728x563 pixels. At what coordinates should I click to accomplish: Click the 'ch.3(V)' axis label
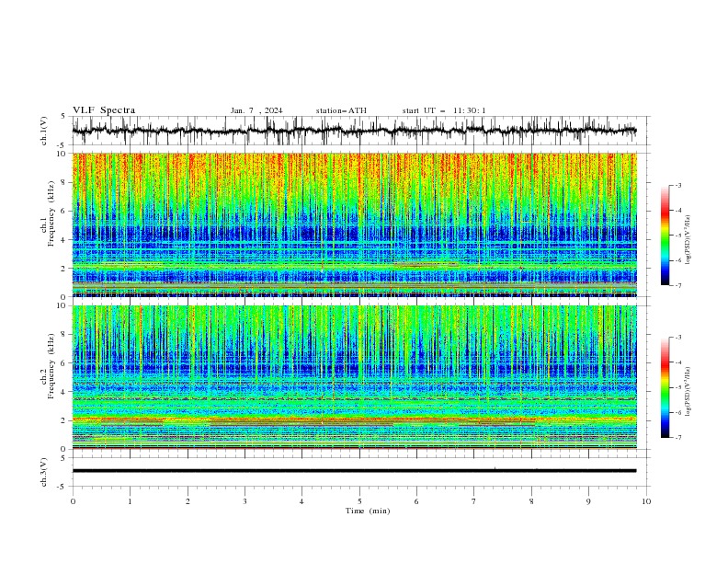pyautogui.click(x=44, y=472)
